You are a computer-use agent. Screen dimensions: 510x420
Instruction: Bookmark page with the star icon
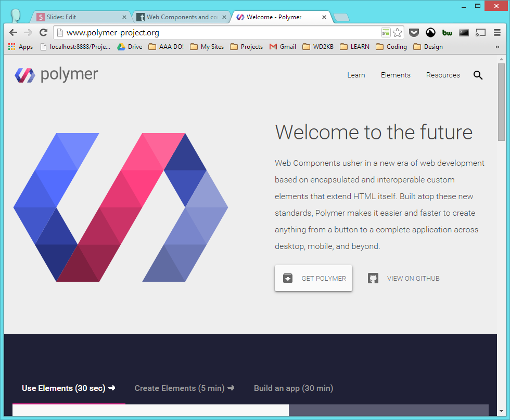(x=397, y=32)
